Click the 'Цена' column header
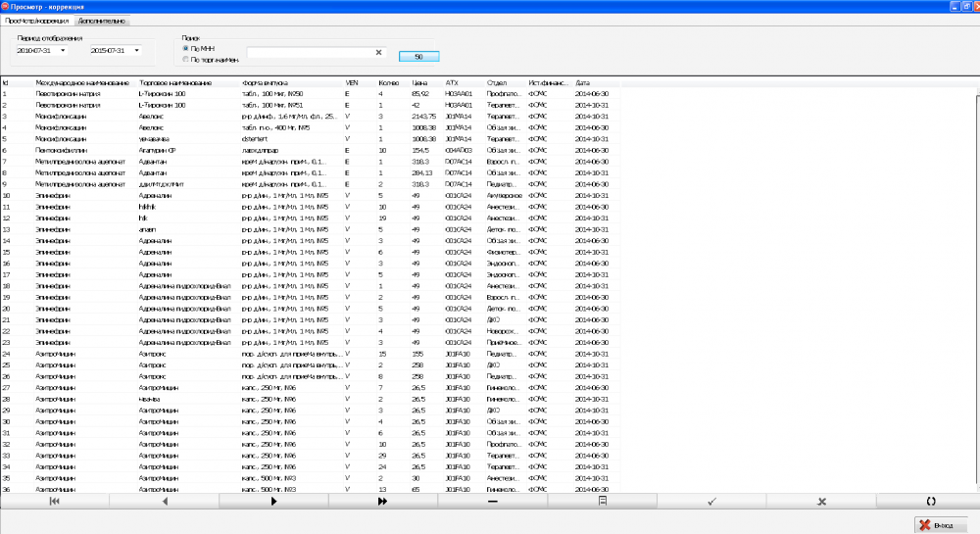980x534 pixels. [x=419, y=82]
